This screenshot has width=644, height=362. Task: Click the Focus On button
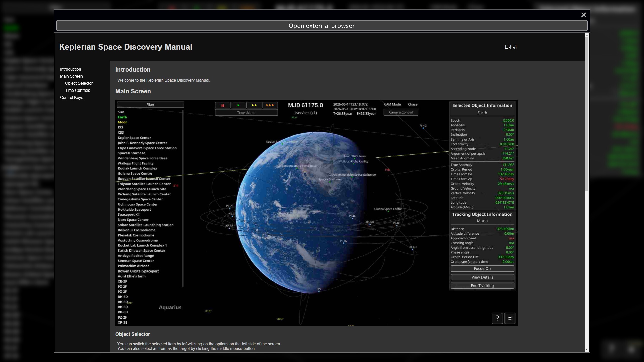point(482,268)
